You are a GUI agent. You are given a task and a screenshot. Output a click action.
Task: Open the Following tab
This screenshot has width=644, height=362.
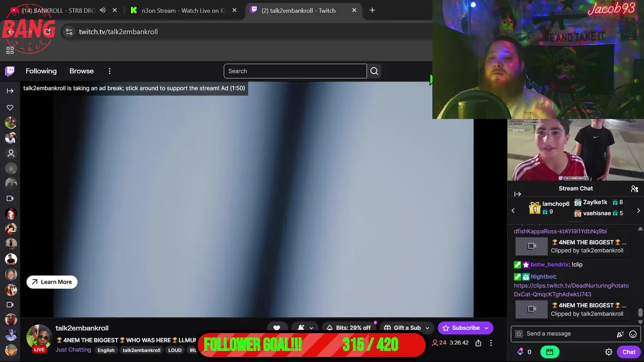[x=41, y=71]
